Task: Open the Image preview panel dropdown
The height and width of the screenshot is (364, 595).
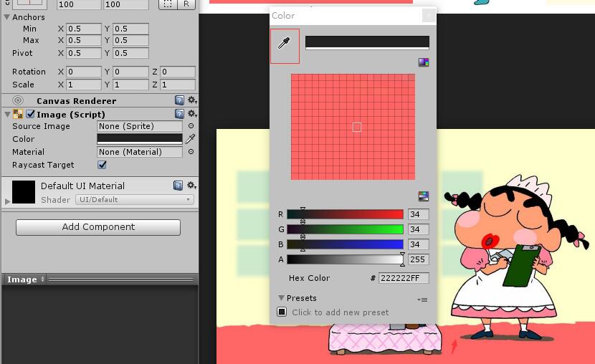Action: (x=26, y=279)
